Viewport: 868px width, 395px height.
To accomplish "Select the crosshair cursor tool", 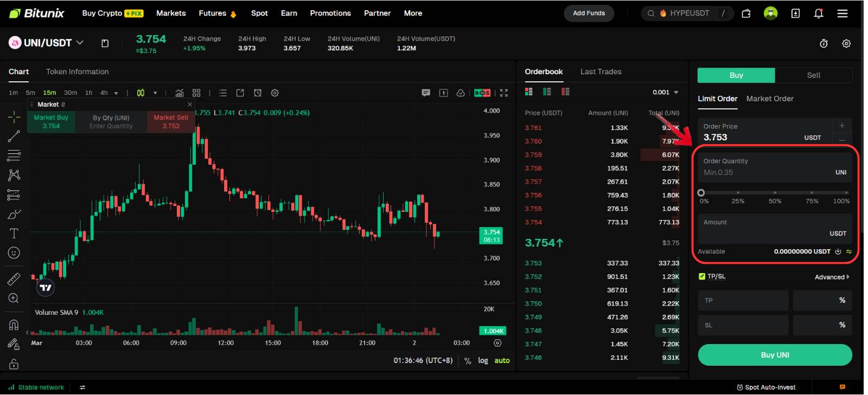I will [x=14, y=116].
